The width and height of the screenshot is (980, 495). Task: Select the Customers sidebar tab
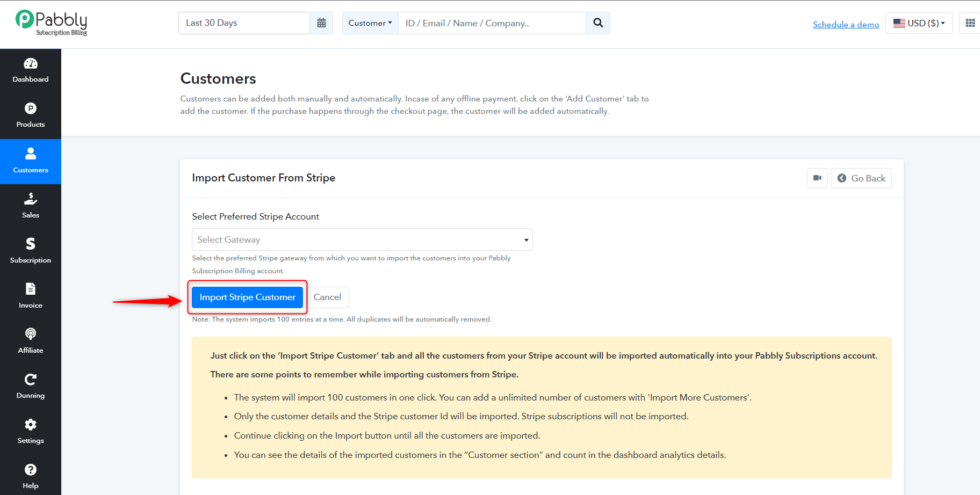click(31, 162)
